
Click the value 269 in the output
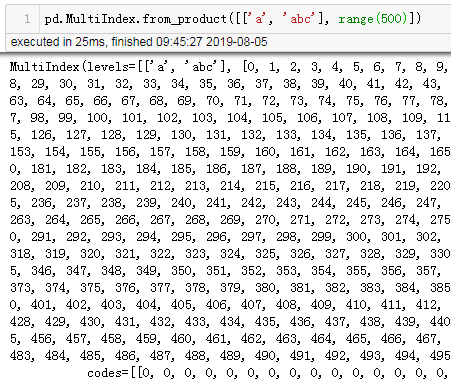(230, 220)
